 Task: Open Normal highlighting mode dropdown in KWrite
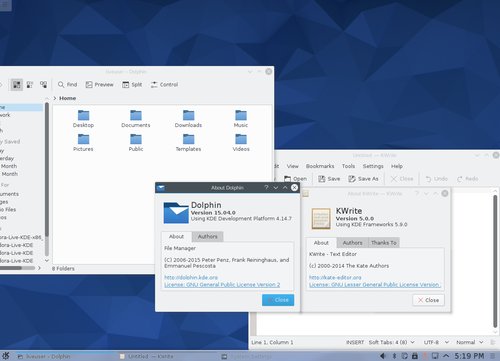coord(470,342)
